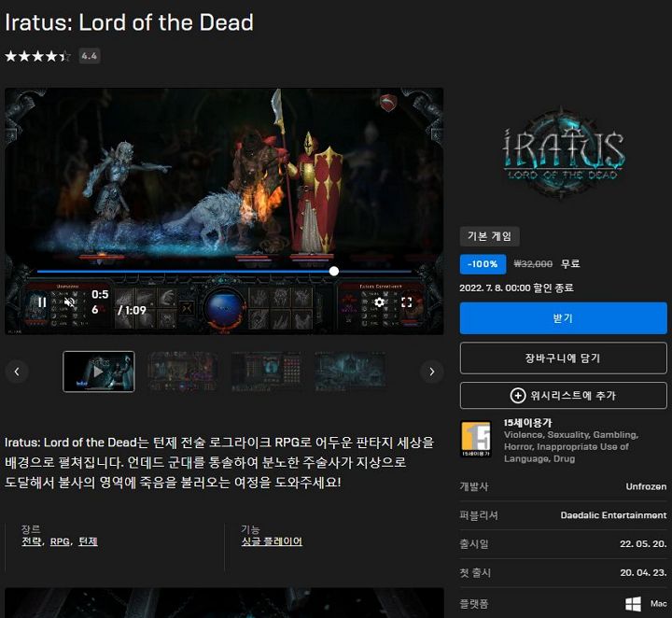
Task: Go to the previous media thumbnails
Action: pos(17,372)
